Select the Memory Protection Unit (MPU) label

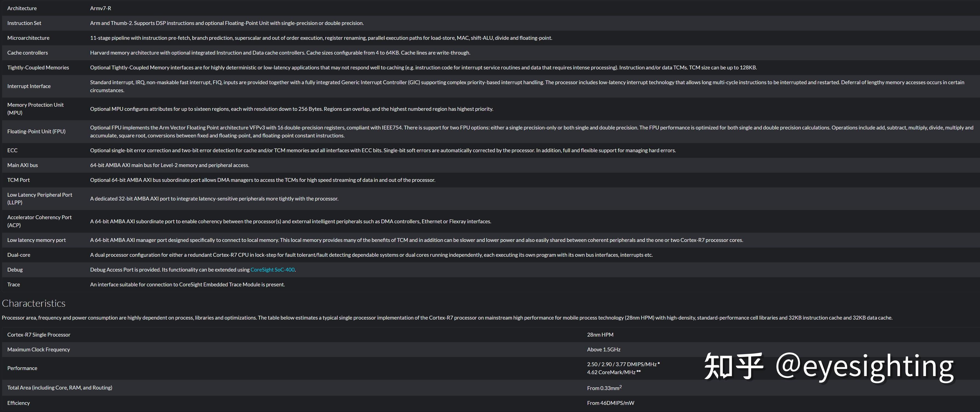tap(35, 109)
